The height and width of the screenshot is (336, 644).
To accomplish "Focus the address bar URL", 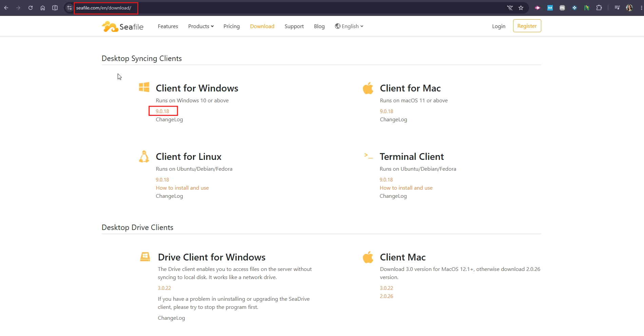I will [104, 8].
